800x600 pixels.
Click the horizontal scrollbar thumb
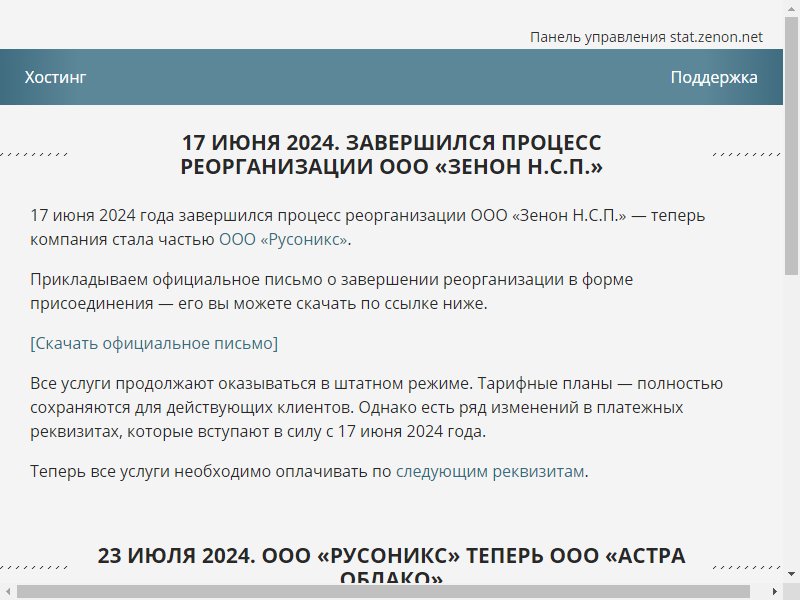coord(383,592)
